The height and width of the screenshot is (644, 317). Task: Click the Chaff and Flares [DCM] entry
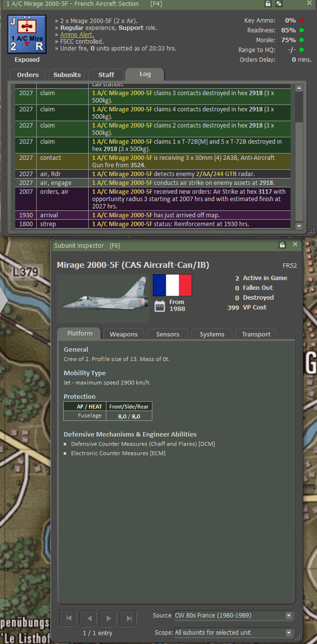143,444
